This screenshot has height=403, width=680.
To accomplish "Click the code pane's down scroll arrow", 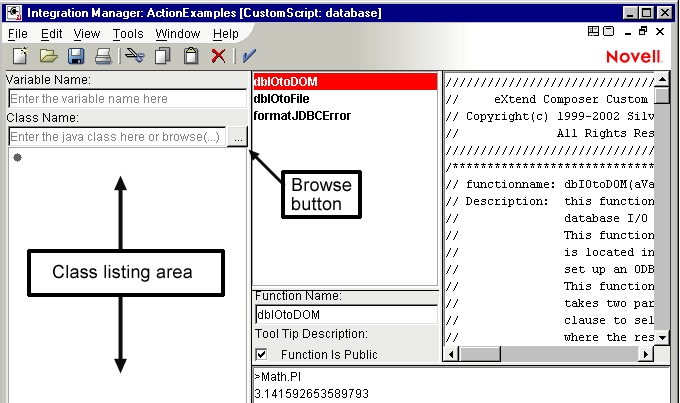I will (662, 337).
